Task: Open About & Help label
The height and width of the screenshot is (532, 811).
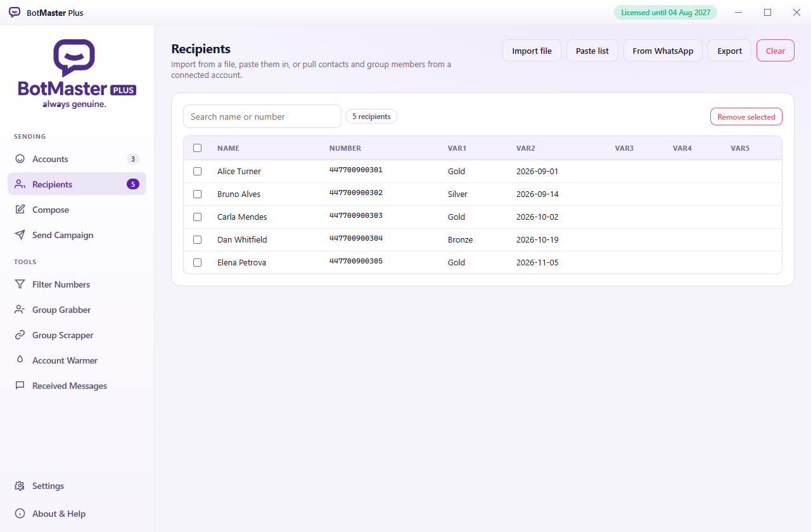Action: [59, 514]
